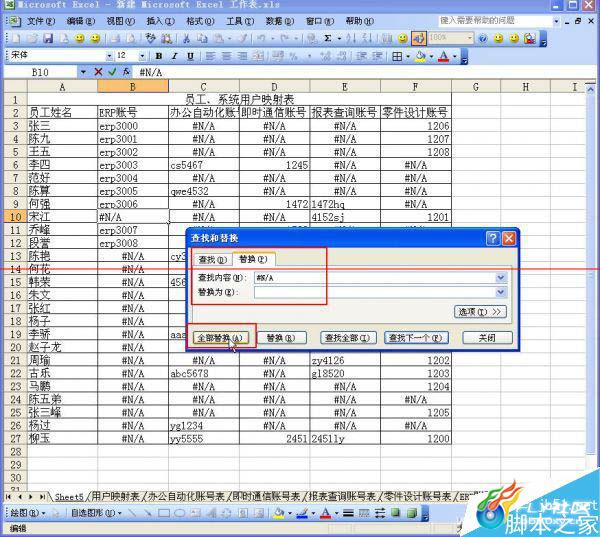The width and height of the screenshot is (600, 537).
Task: Open the 格式 (Format) menu
Action: [x=200, y=21]
